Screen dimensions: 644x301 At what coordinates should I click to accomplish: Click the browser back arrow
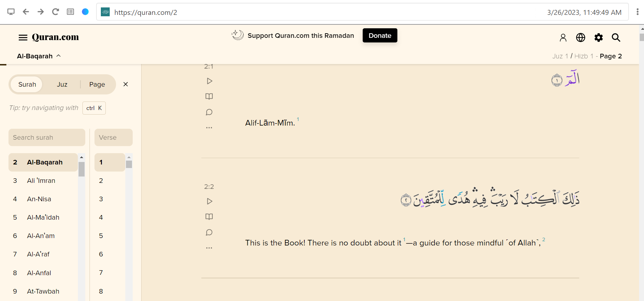click(26, 12)
